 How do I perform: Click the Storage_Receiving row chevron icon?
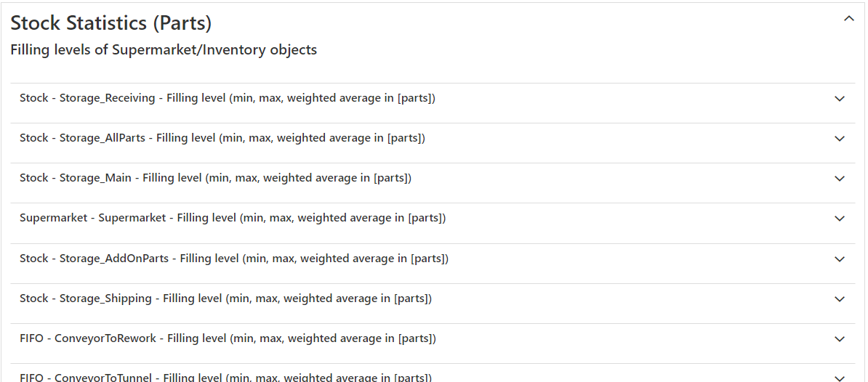click(840, 99)
